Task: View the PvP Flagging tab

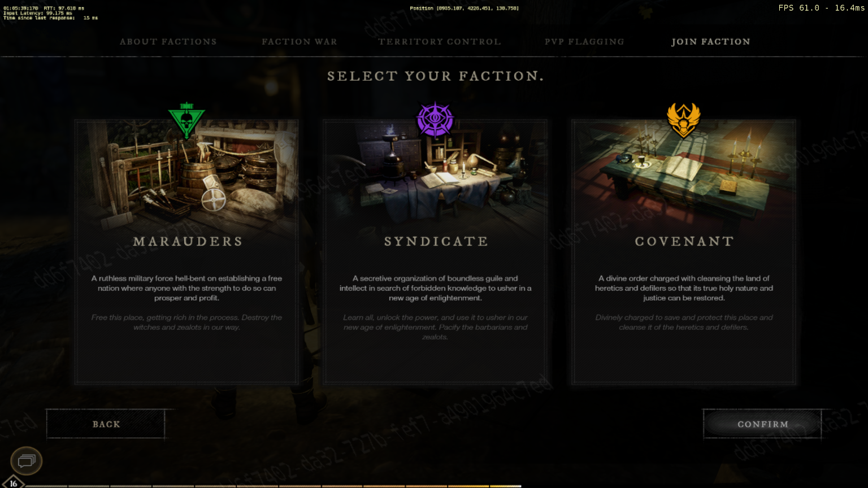Action: [x=584, y=42]
